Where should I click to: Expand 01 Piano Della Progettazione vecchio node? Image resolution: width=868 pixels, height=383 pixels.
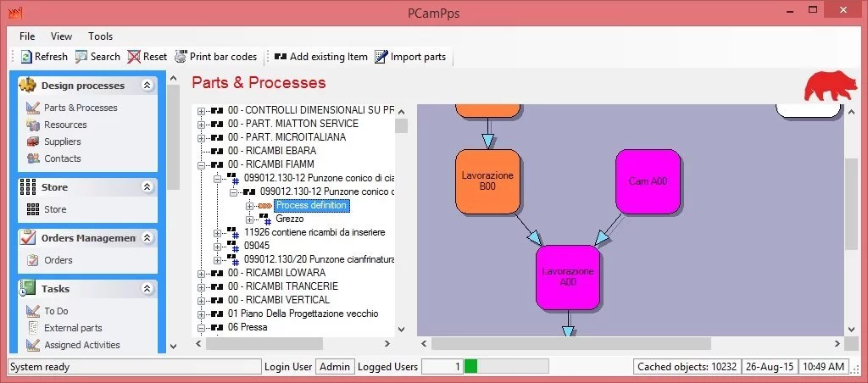pyautogui.click(x=201, y=314)
